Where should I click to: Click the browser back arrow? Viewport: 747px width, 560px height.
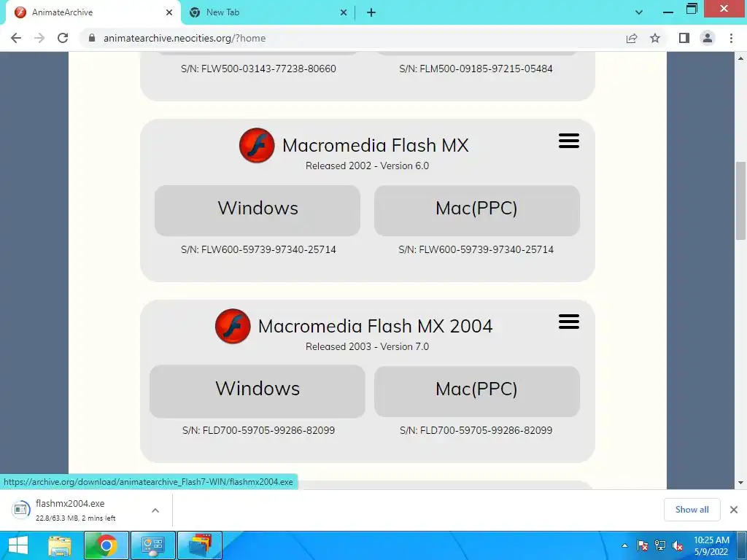coord(16,38)
